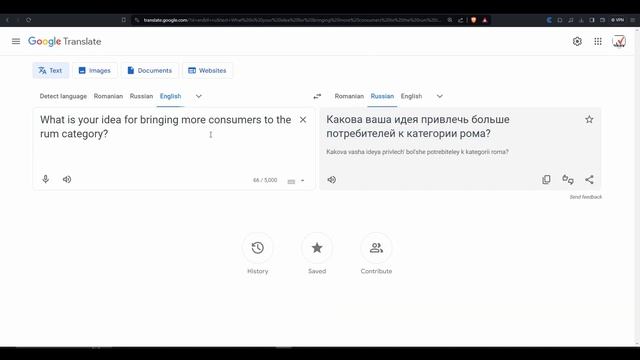
Task: Open the browser VPN button
Action: (x=618, y=20)
